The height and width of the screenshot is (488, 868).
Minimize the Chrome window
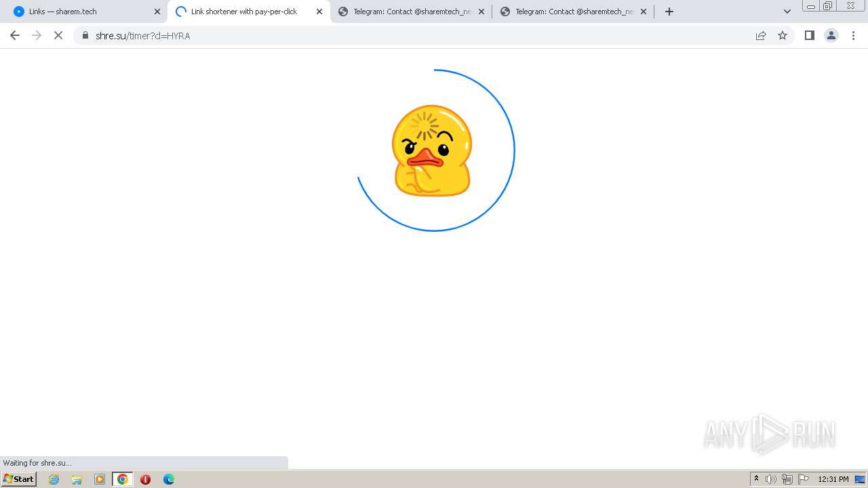tap(811, 6)
